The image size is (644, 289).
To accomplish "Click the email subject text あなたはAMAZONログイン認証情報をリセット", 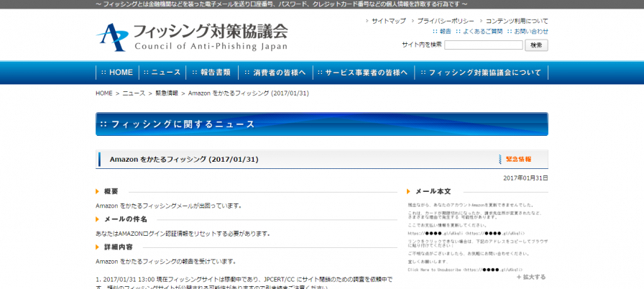I will (x=183, y=234).
